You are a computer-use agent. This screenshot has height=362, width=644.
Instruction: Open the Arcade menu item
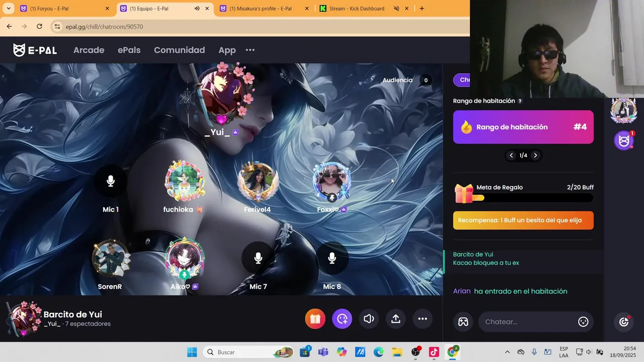pyautogui.click(x=89, y=50)
